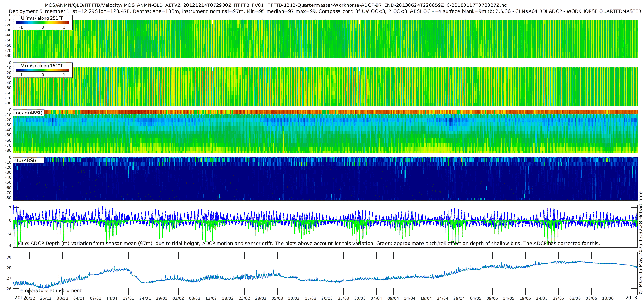Click the std(ABSI) panel label

tap(25, 161)
